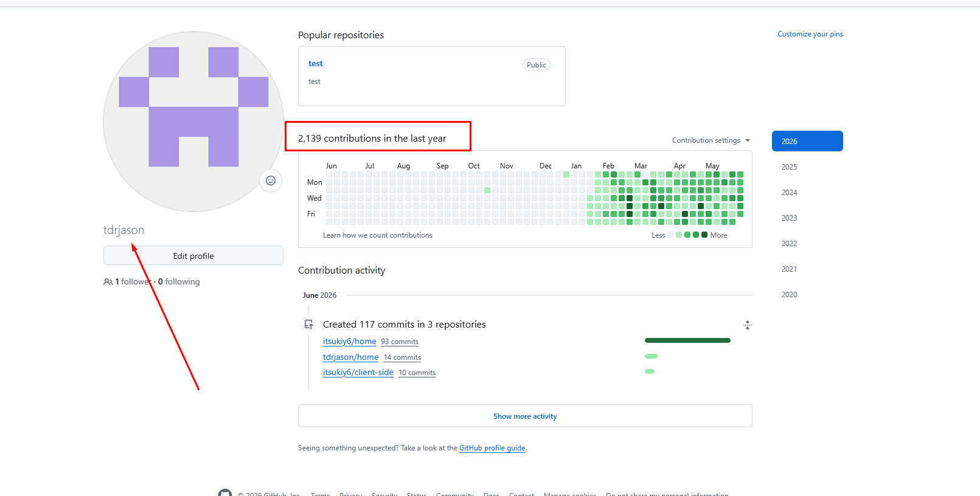Open Customize your pins link

[x=810, y=34]
